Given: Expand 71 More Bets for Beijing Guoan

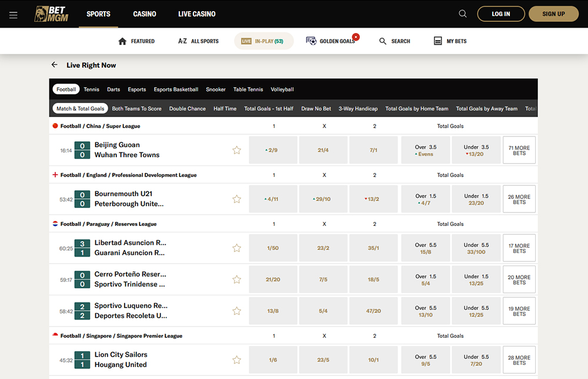Looking at the screenshot, I should tap(519, 150).
